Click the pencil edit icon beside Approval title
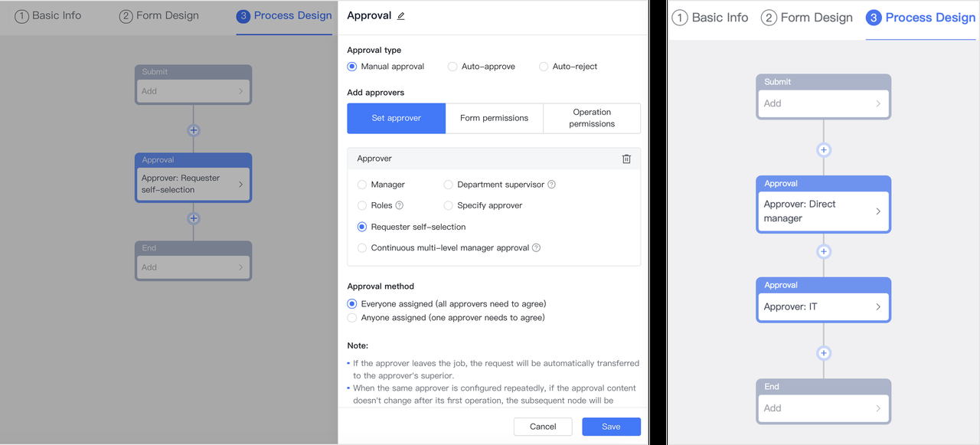The image size is (980, 445). [x=401, y=16]
